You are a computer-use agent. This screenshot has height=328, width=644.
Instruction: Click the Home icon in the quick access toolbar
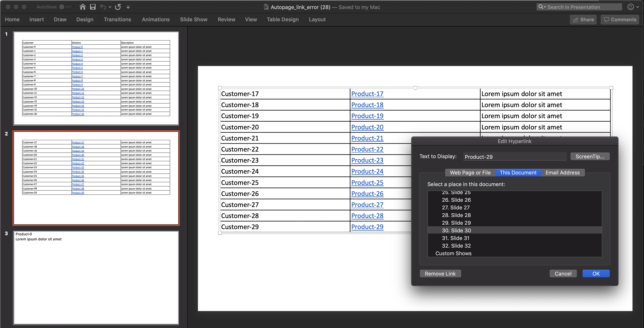pyautogui.click(x=83, y=7)
